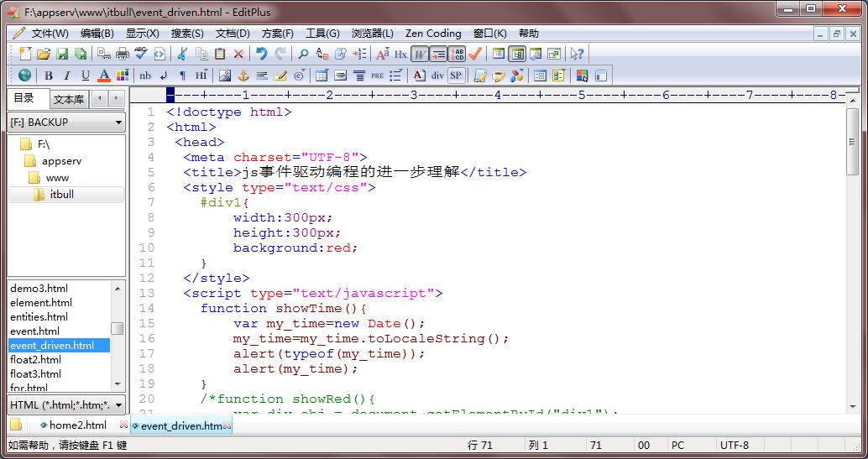Image resolution: width=868 pixels, height=459 pixels.
Task: Click the Open file folder icon
Action: pos(44,54)
